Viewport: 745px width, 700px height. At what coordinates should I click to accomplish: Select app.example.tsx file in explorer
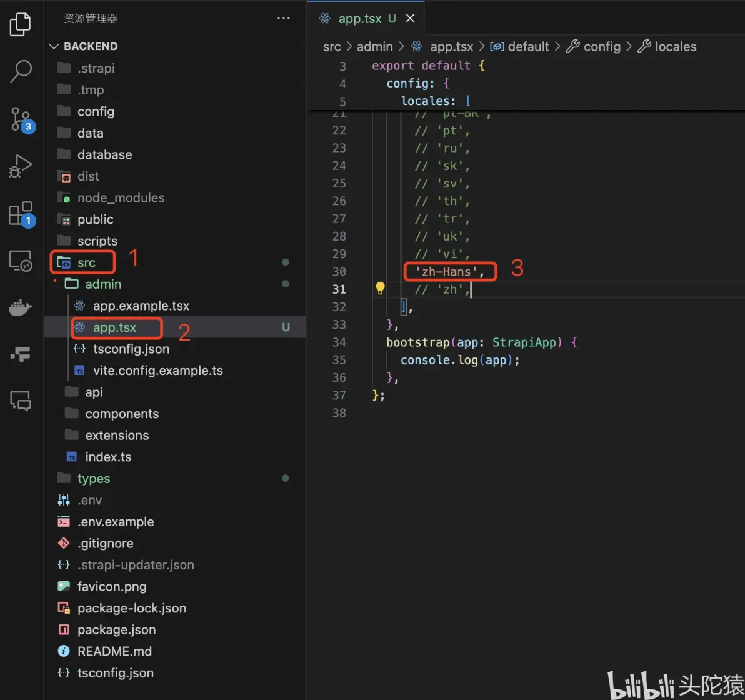pos(141,306)
